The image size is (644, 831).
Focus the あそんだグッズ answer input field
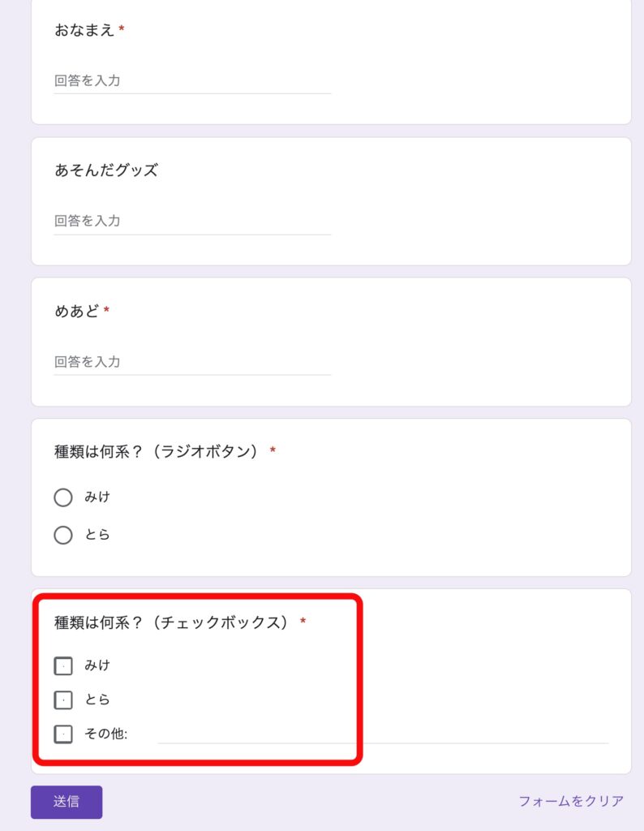click(x=192, y=222)
